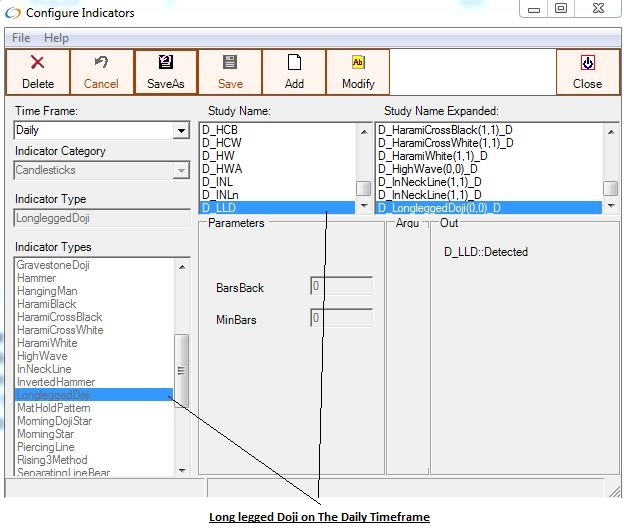This screenshot has height=531, width=624.
Task: Click the MinBars input field
Action: (341, 318)
